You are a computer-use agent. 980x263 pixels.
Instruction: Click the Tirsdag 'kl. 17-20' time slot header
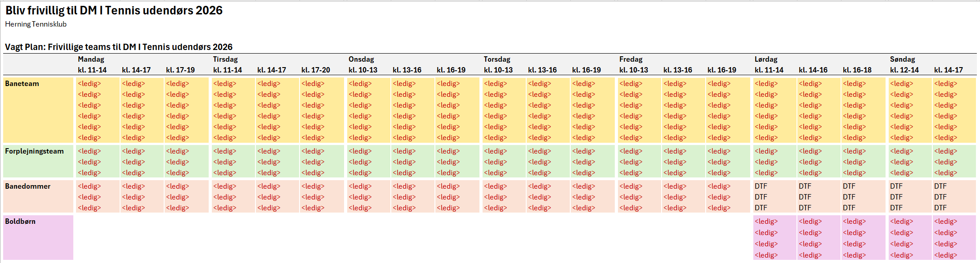316,70
